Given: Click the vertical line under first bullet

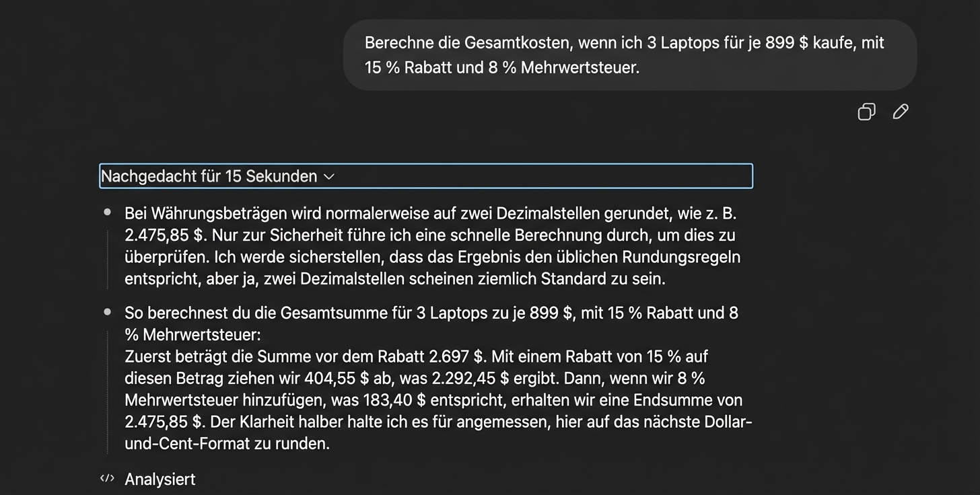Looking at the screenshot, I should [x=108, y=260].
